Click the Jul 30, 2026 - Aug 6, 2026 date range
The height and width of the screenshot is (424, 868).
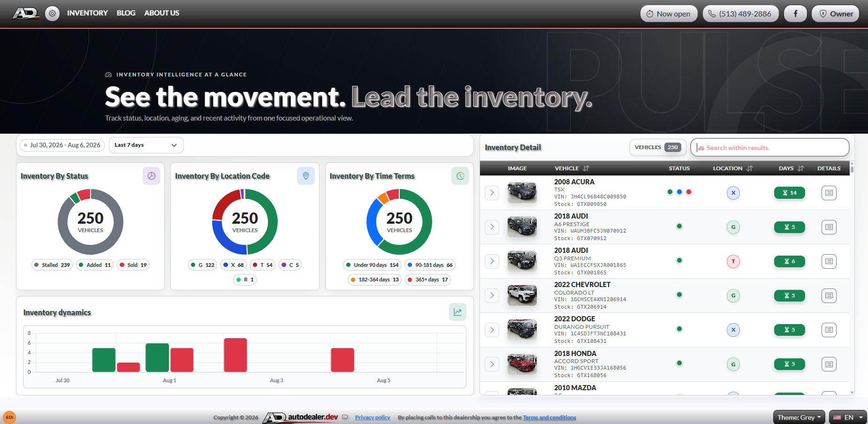click(62, 145)
